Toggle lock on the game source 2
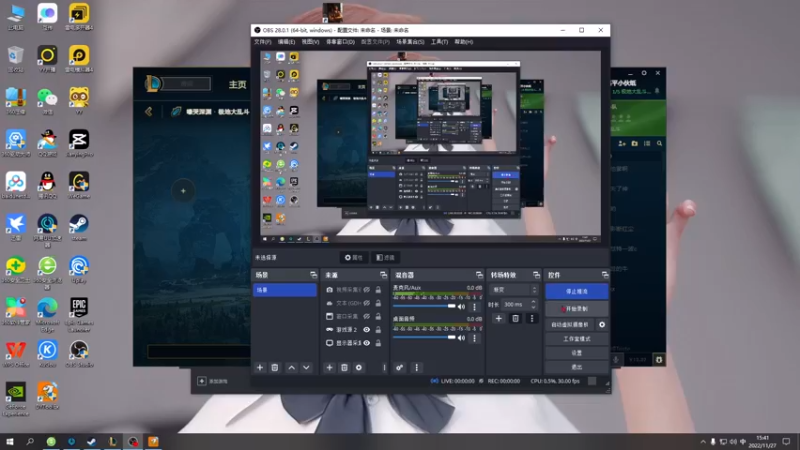This screenshot has width=800, height=450. tap(378, 330)
